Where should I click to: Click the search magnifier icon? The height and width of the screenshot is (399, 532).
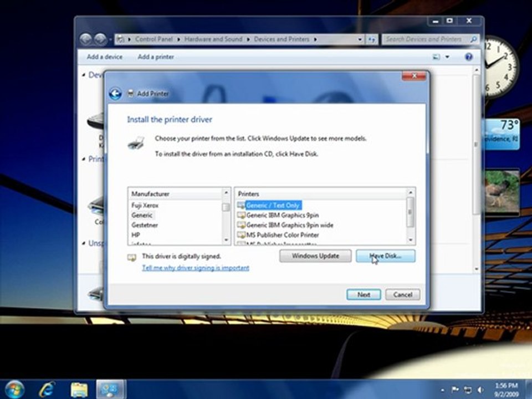pyautogui.click(x=474, y=39)
